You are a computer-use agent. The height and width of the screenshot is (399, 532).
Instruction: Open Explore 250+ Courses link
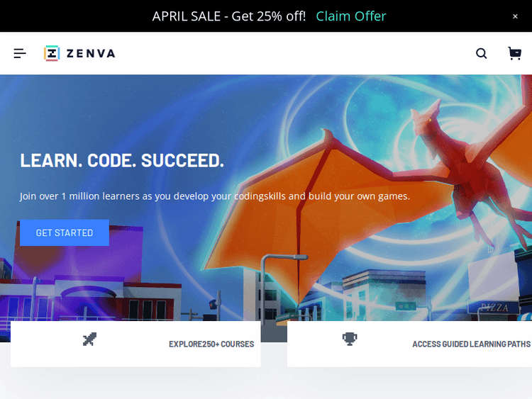point(211,344)
